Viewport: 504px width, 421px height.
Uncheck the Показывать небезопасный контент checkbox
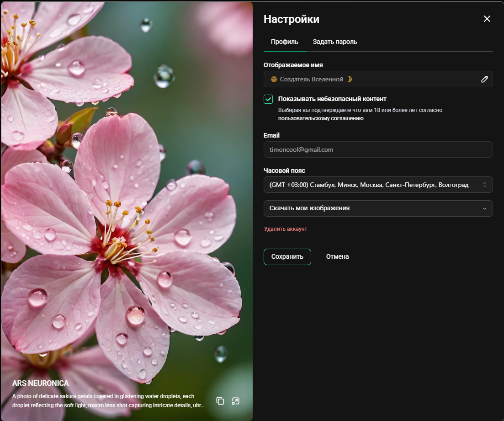268,99
